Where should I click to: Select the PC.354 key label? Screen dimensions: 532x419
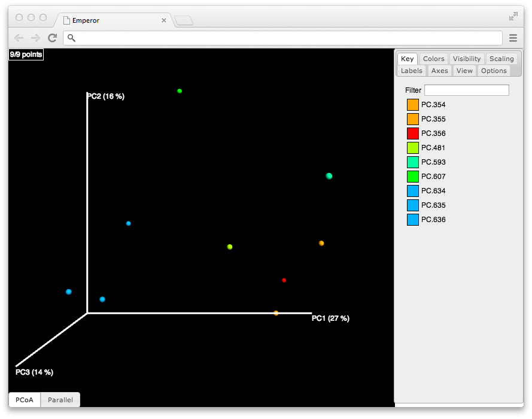point(433,105)
